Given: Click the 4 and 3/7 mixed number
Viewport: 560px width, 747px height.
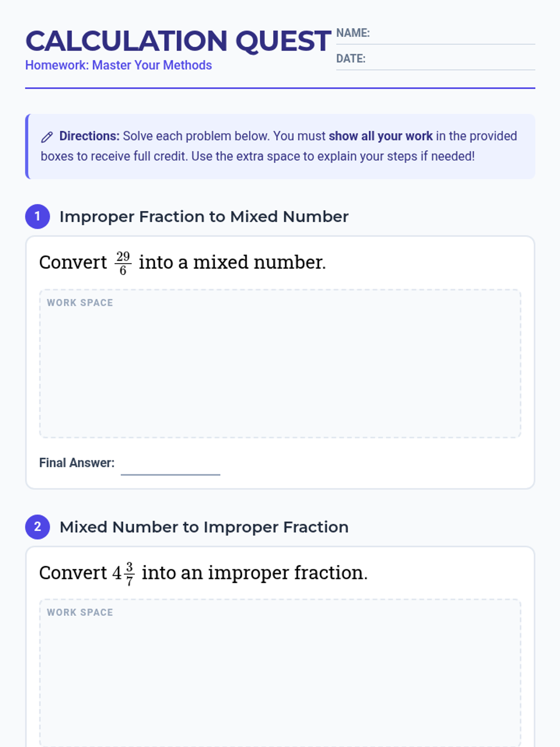Looking at the screenshot, I should tap(124, 573).
